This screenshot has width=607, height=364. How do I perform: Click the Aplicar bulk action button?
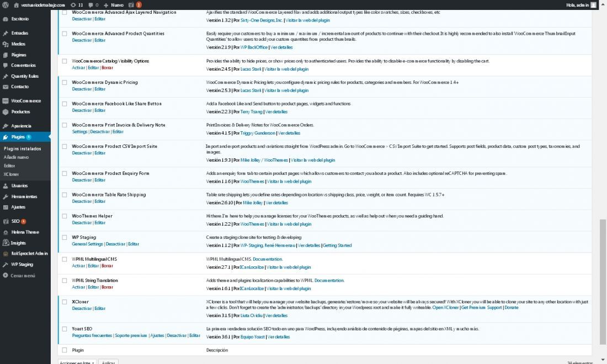(x=108, y=362)
